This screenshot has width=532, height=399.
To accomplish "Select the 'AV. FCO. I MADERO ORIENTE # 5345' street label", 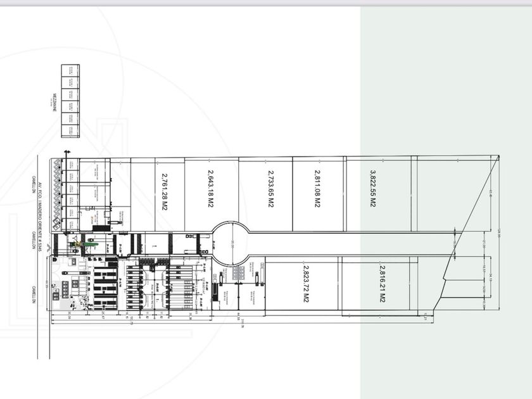I will 40,217.
